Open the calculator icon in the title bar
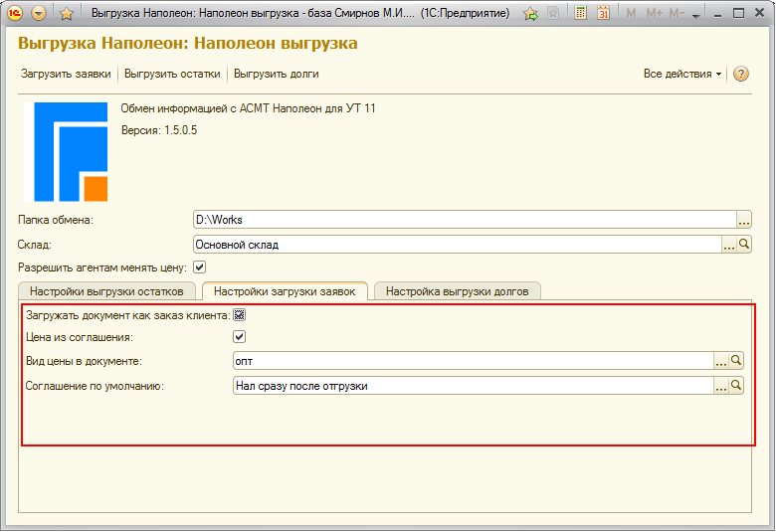This screenshot has height=532, width=776. tap(580, 13)
